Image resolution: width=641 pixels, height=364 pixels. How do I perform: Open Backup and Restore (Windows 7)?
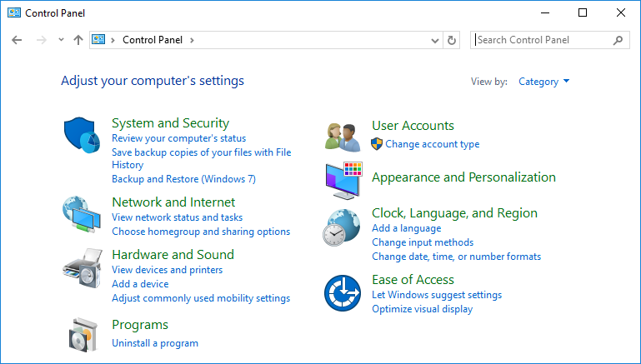point(183,179)
